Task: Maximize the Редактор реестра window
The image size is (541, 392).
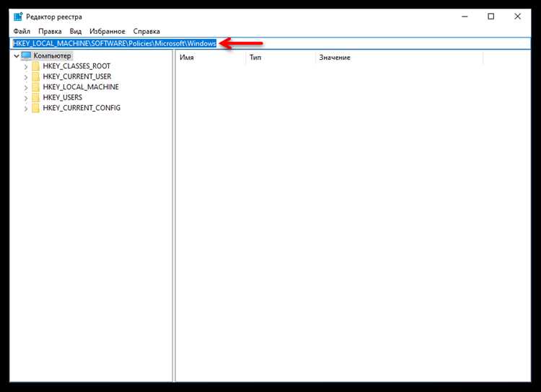Action: point(491,17)
